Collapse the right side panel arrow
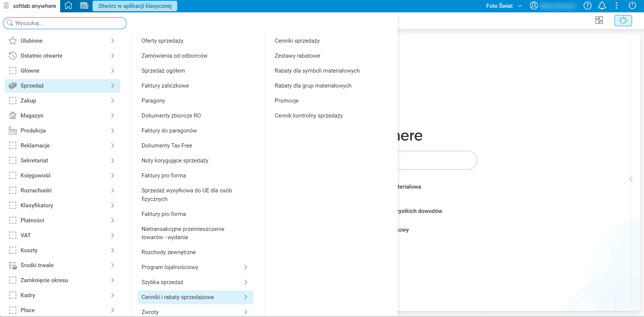Image resolution: width=644 pixels, height=317 pixels. pyautogui.click(x=631, y=180)
